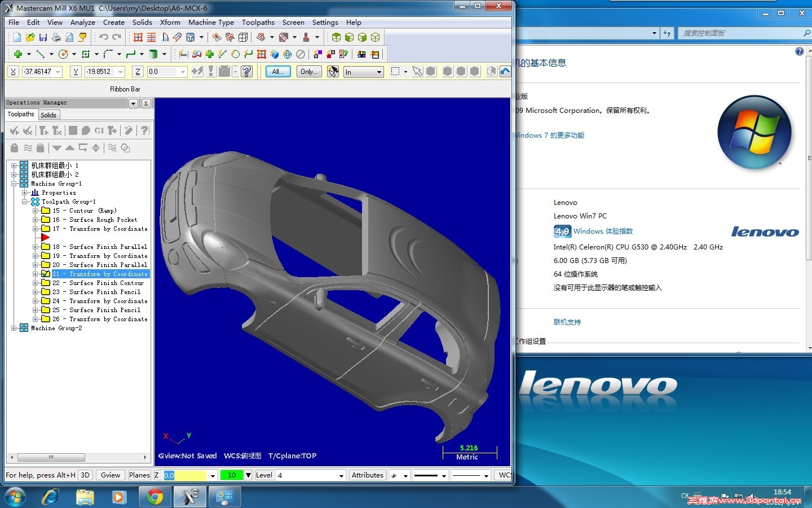Click the green color 10 swatch

point(232,475)
